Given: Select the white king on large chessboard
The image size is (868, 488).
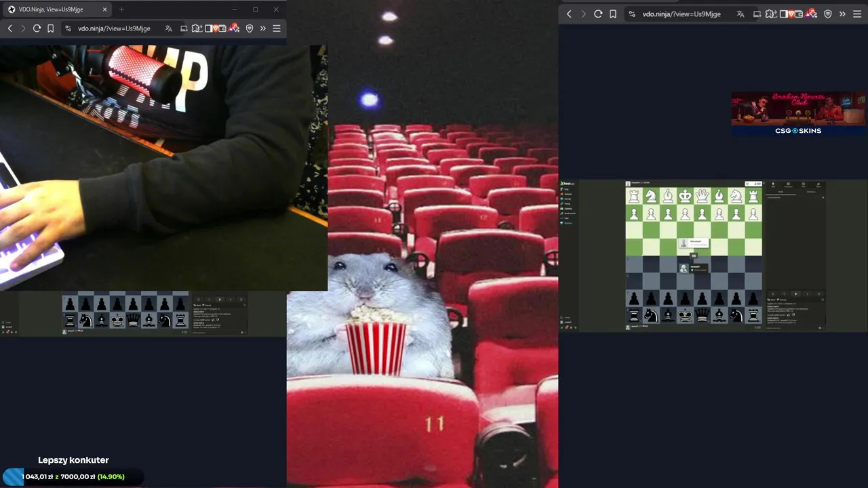Looking at the screenshot, I should coord(685,196).
